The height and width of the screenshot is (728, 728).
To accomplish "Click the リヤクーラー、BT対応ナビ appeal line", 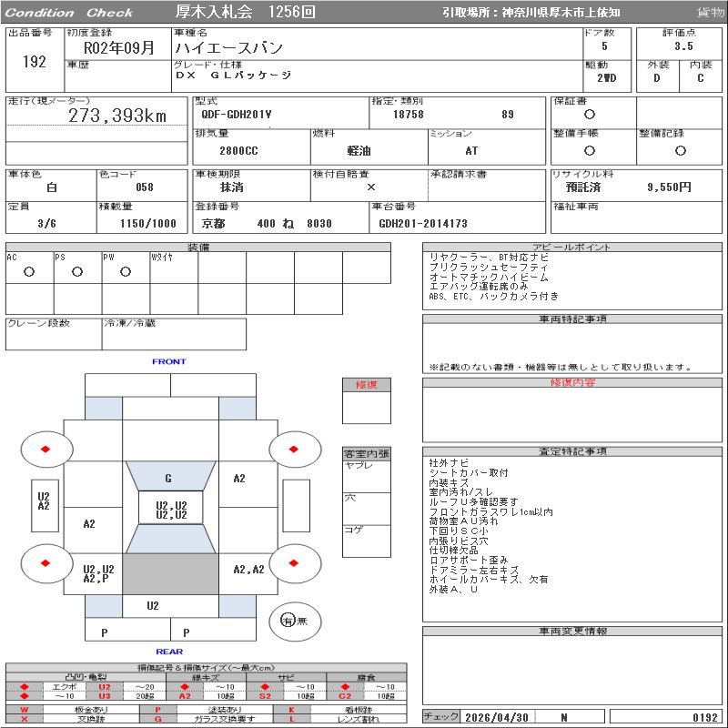I will tap(489, 257).
